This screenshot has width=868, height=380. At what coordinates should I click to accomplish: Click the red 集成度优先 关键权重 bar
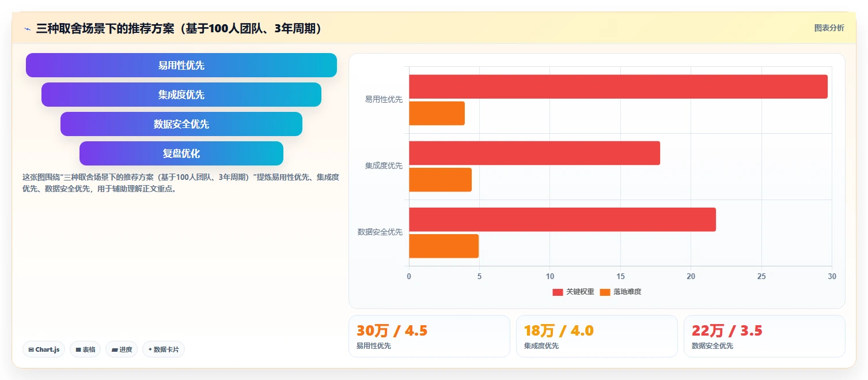(x=535, y=153)
